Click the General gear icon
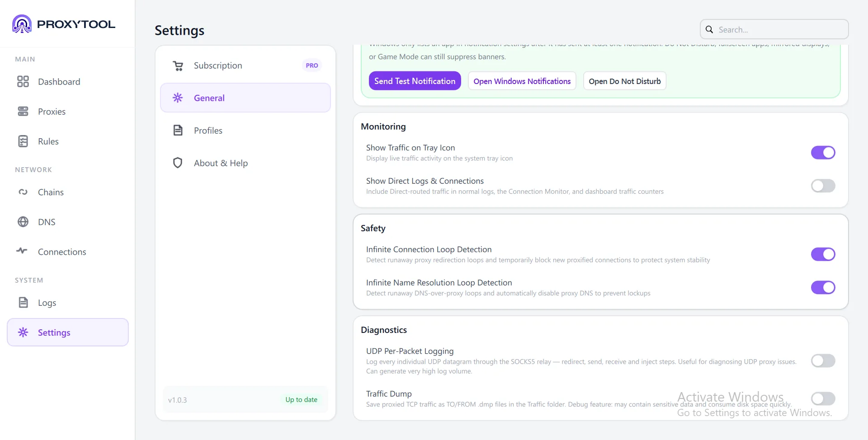 [x=178, y=98]
